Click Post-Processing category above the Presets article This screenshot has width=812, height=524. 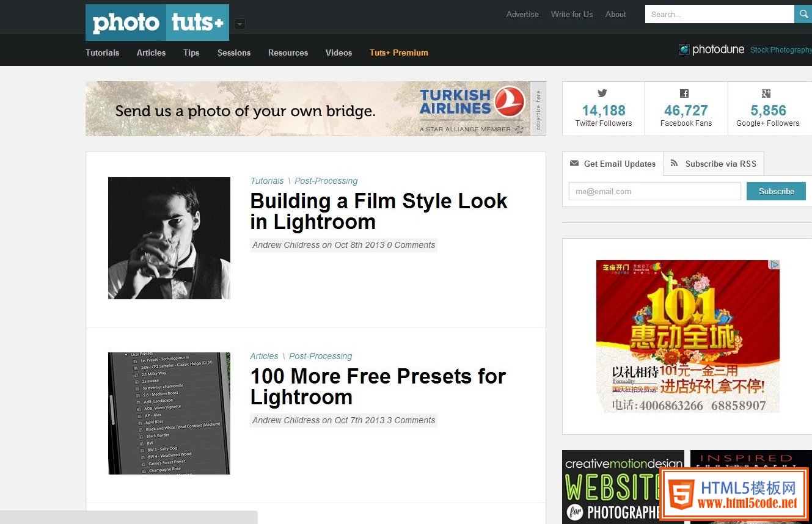pyautogui.click(x=320, y=356)
